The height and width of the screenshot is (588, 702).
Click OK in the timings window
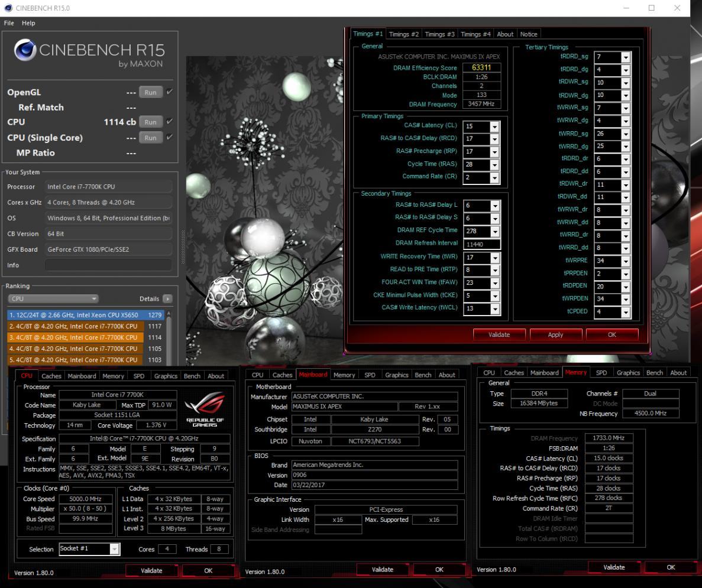pos(612,334)
